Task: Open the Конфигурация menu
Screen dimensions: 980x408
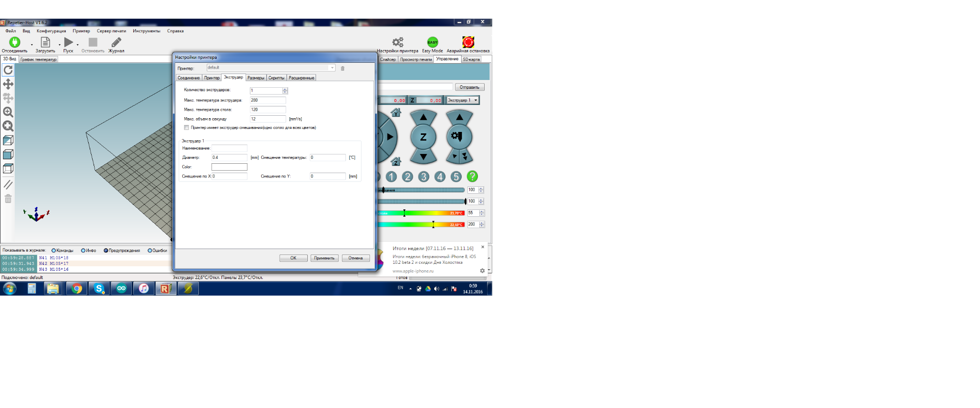Action: pyautogui.click(x=51, y=31)
